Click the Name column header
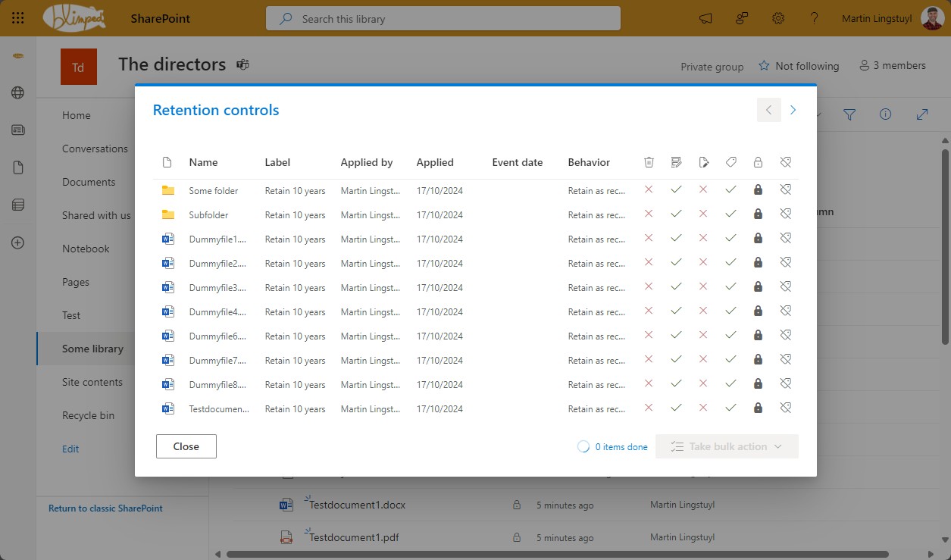The image size is (951, 560). (x=203, y=162)
